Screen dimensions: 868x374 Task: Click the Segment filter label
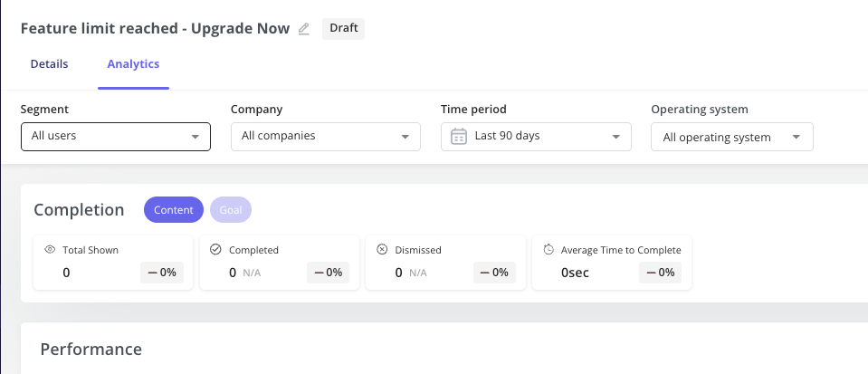point(45,110)
